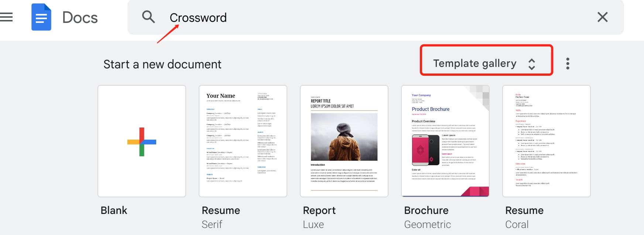The width and height of the screenshot is (644, 235).
Task: Click the search magnifier icon
Action: tap(148, 17)
